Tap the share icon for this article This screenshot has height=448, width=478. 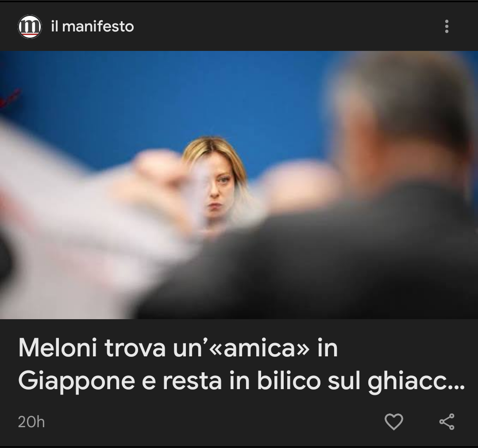point(447,421)
